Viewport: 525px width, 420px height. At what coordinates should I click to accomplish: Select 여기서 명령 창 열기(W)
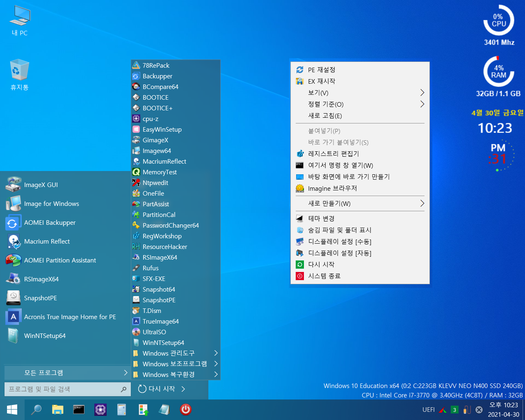pos(360,165)
